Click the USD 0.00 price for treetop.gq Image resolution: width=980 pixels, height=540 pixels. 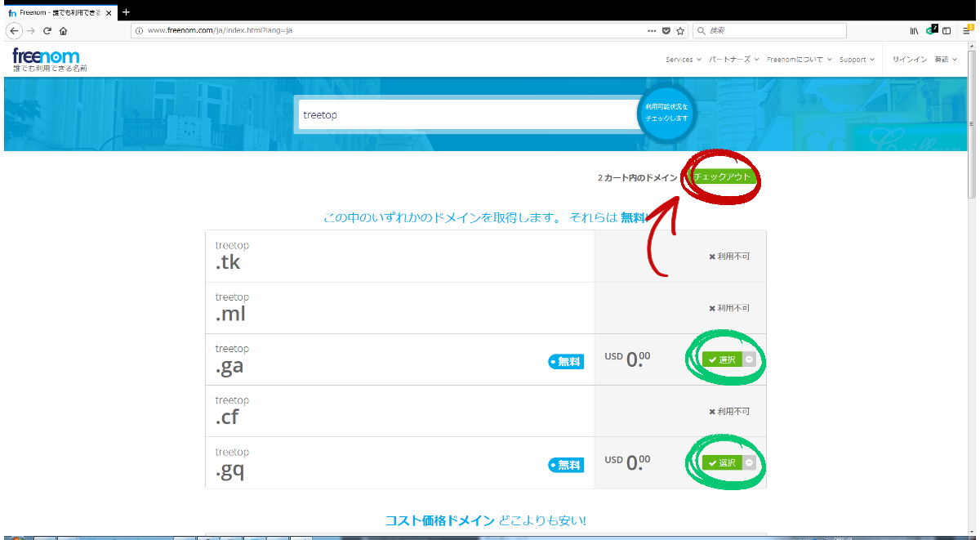[627, 462]
